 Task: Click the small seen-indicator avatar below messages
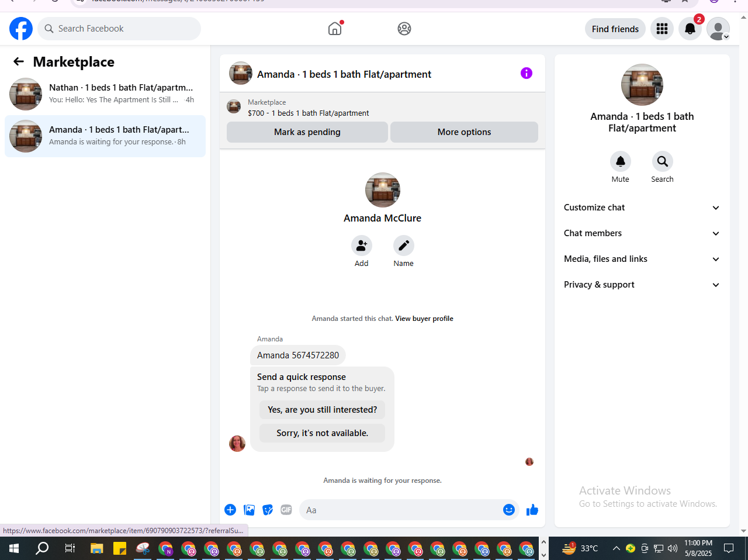tap(529, 462)
